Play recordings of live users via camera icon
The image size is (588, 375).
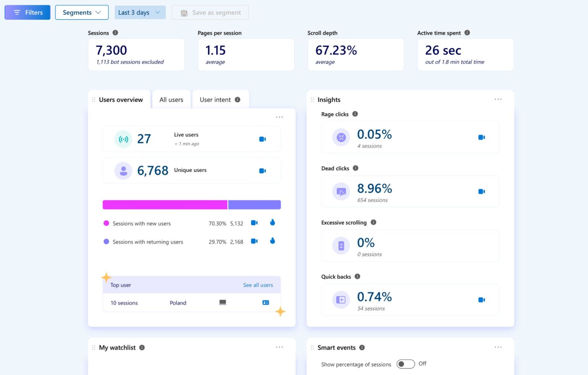point(262,139)
